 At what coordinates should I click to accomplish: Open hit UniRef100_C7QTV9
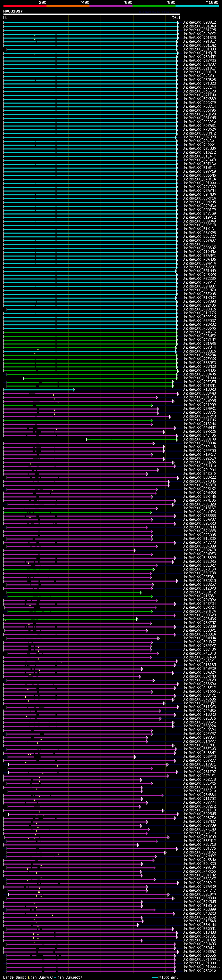(199, 114)
